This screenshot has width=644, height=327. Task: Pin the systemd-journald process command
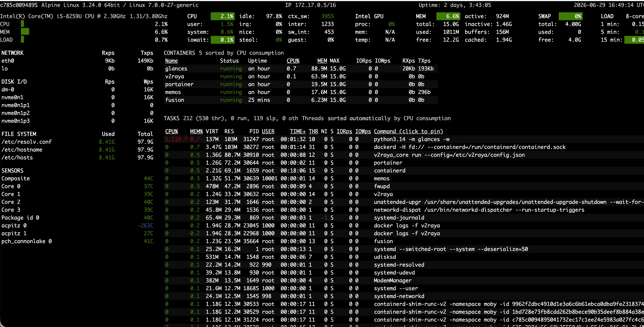click(399, 218)
